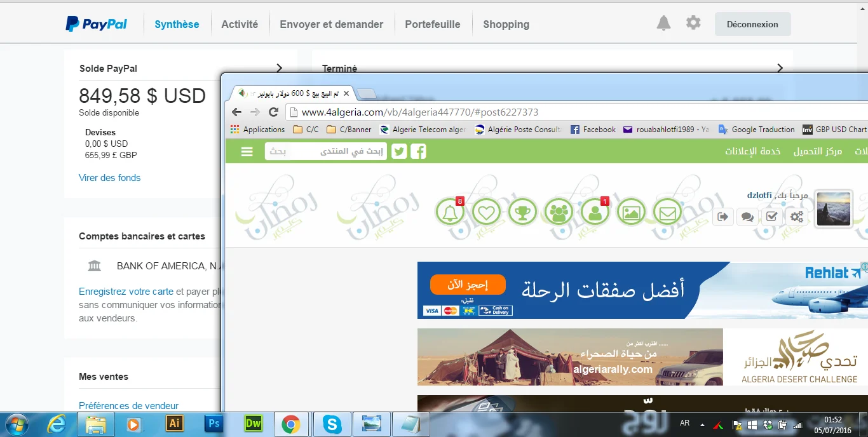The image size is (868, 437).
Task: Click the Déconnexion button
Action: [x=752, y=24]
